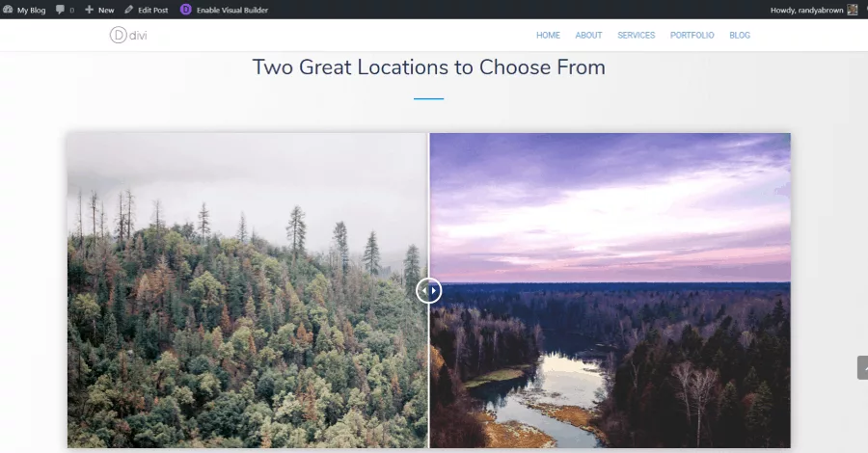Click the Divi logo
Image resolution: width=868 pixels, height=453 pixels.
[128, 35]
